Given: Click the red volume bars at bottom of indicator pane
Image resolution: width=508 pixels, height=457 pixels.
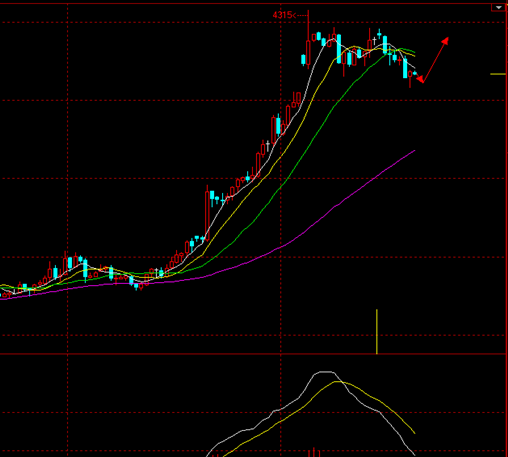Looking at the screenshot, I should 314,452.
